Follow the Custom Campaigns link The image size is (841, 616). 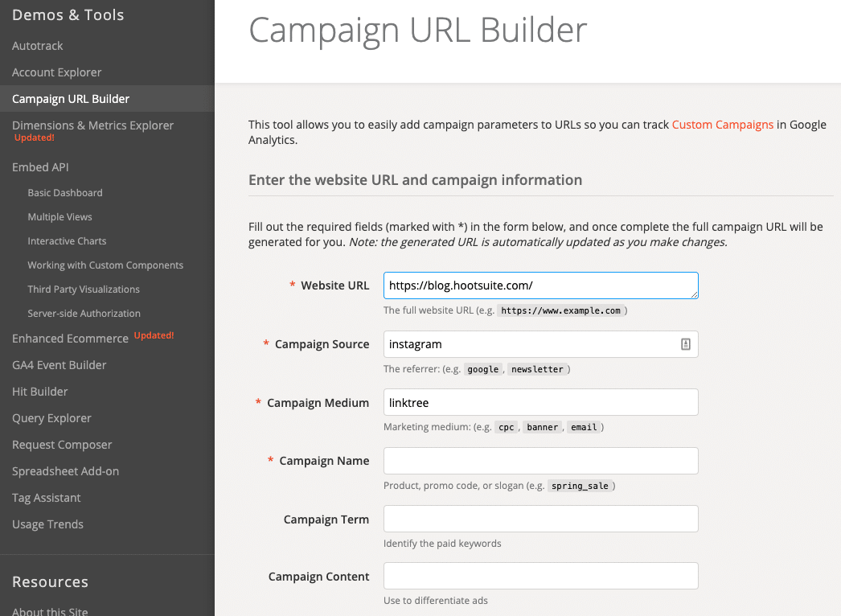pos(723,125)
